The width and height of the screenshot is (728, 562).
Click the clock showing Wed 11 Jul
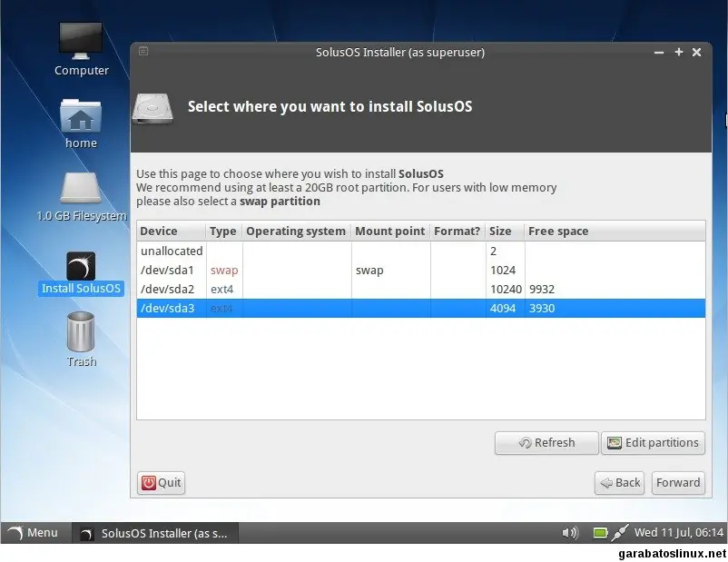(x=679, y=533)
